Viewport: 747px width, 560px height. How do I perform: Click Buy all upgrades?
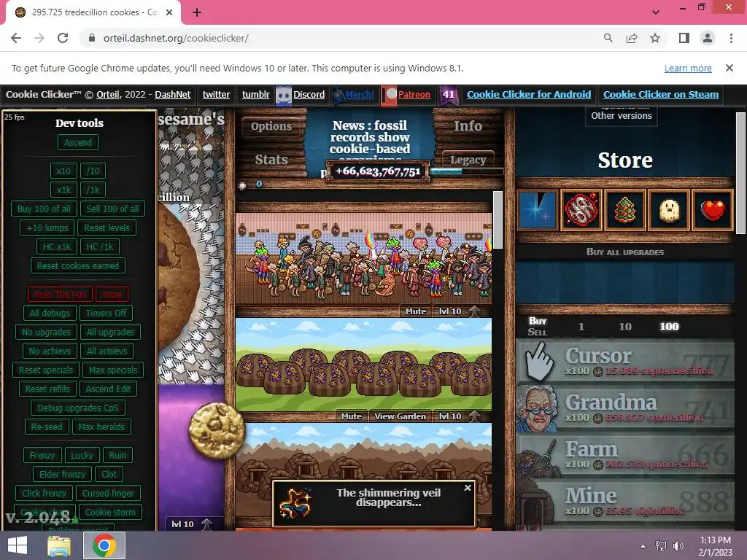click(x=624, y=252)
